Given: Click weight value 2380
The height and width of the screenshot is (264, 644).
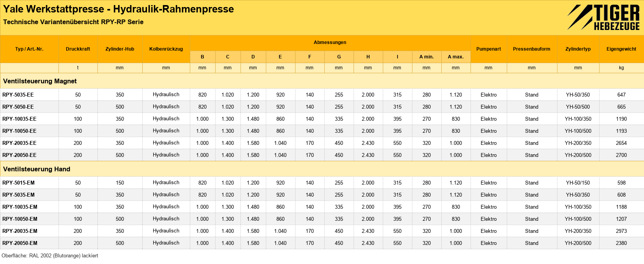Looking at the screenshot, I should 621,243.
